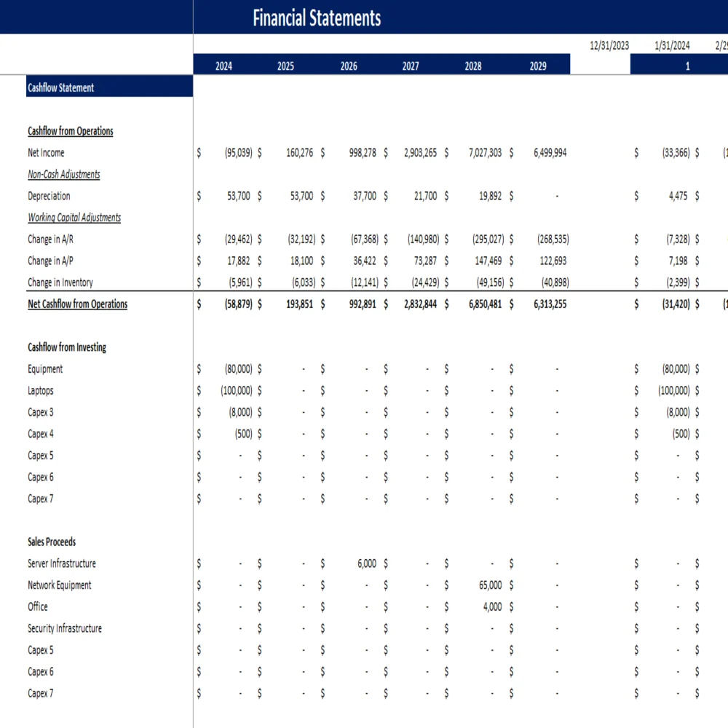This screenshot has height=728, width=728.
Task: Select the Net Cashflow from Operations label
Action: [x=77, y=304]
